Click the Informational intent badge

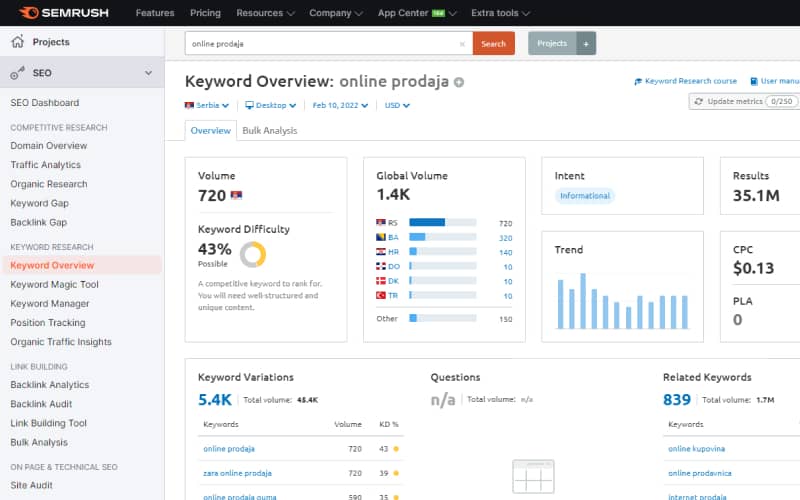pos(585,196)
